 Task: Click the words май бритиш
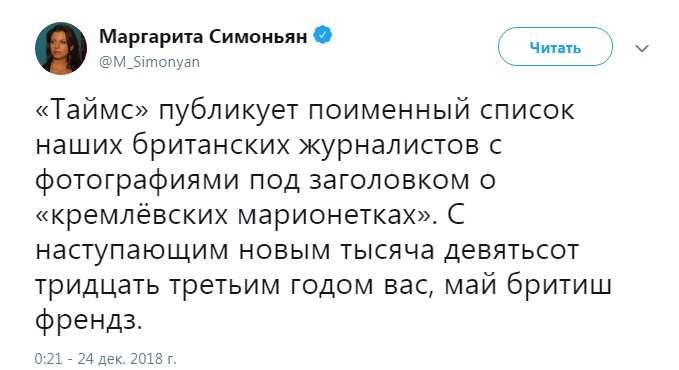528,285
